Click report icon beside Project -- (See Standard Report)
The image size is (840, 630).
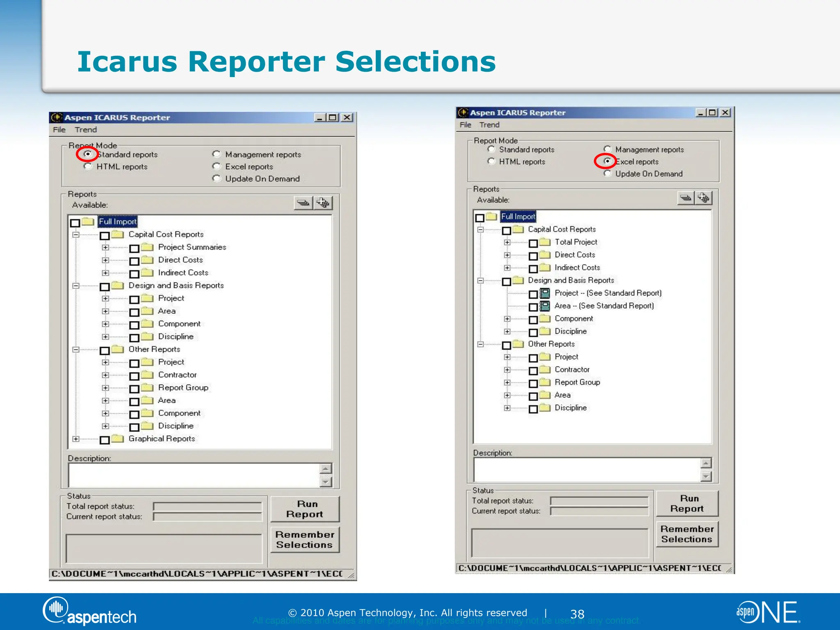coord(545,293)
